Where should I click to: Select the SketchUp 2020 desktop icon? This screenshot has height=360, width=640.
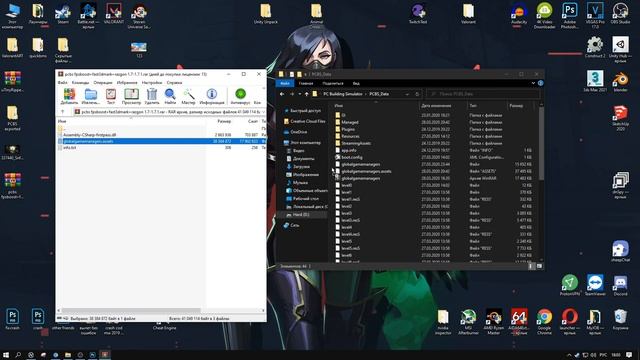pyautogui.click(x=620, y=118)
